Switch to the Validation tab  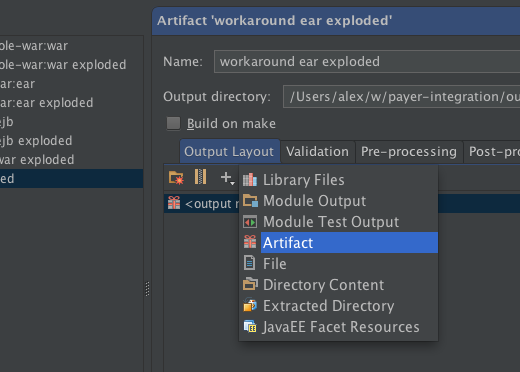tap(317, 152)
